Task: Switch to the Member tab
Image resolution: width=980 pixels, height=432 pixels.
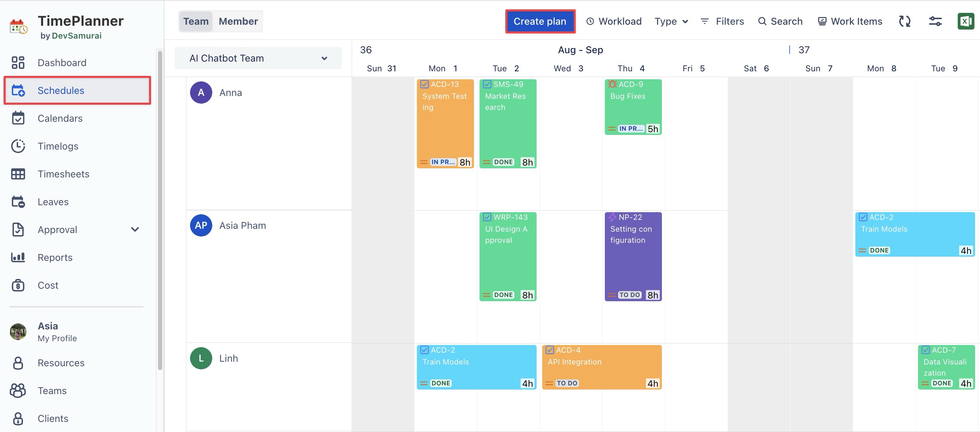Action: (x=238, y=21)
